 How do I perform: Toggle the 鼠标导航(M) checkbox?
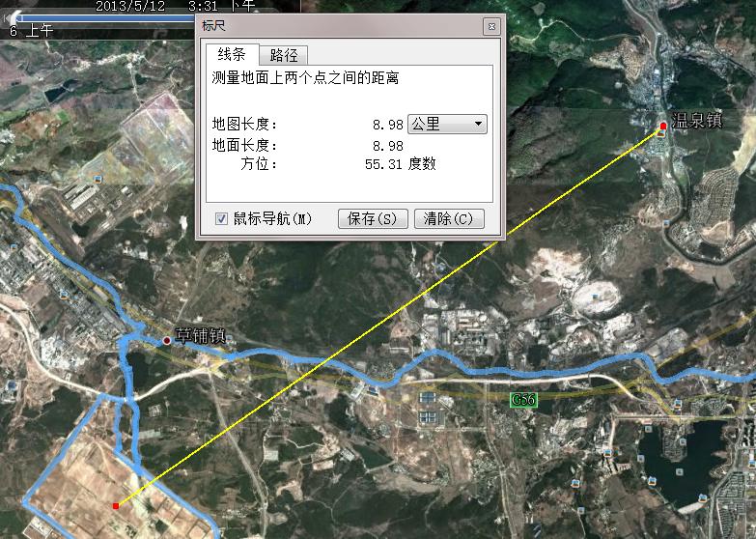coord(221,219)
